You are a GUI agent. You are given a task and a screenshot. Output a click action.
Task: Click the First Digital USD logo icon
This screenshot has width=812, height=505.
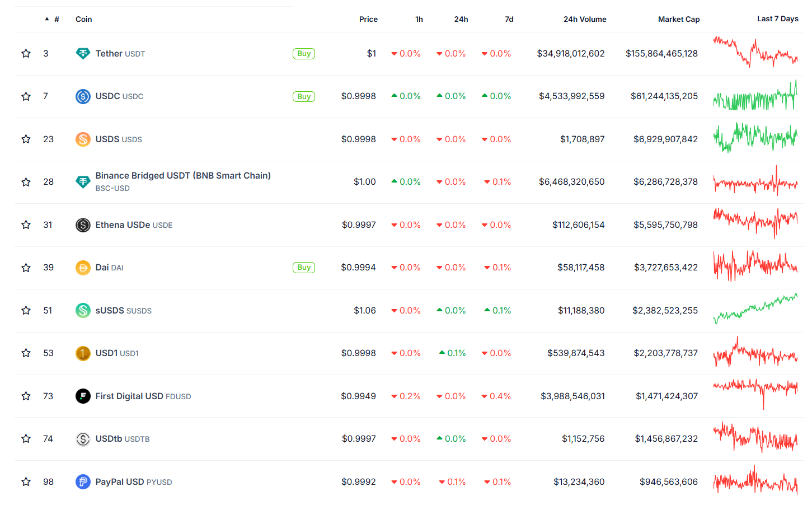tap(83, 396)
